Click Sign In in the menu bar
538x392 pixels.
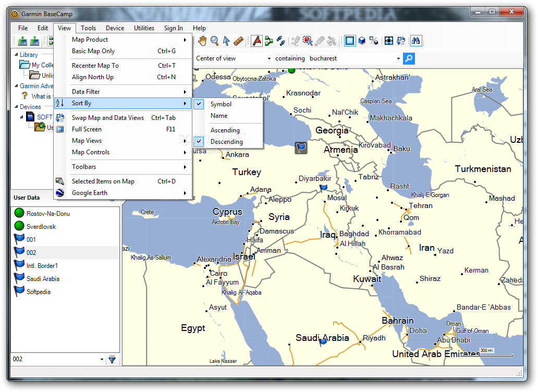pos(173,28)
